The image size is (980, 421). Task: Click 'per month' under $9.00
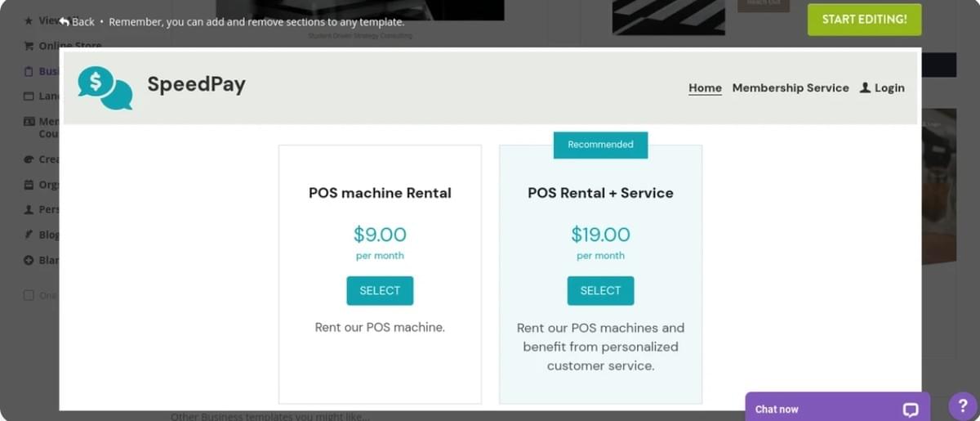[380, 256]
